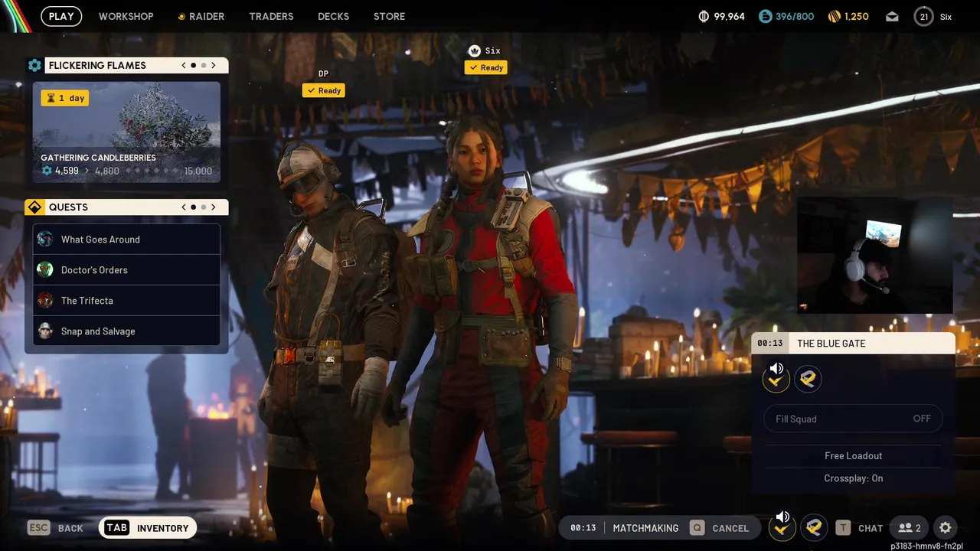Open the level 21 player profile badge
This screenshot has height=551, width=980.
(924, 16)
